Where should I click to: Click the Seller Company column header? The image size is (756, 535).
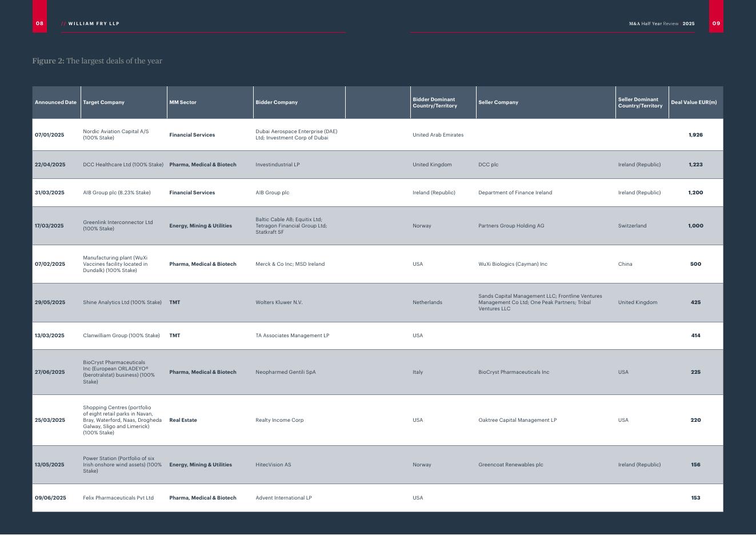pos(498,102)
